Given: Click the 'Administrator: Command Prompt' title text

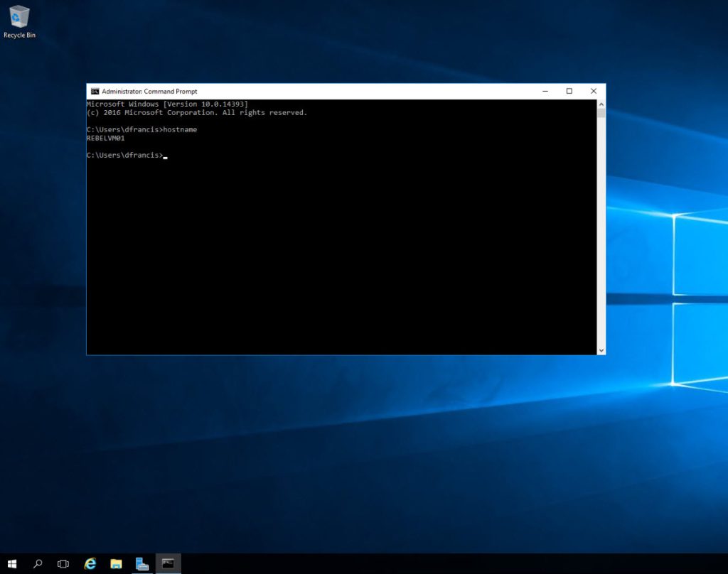Looking at the screenshot, I should click(149, 91).
